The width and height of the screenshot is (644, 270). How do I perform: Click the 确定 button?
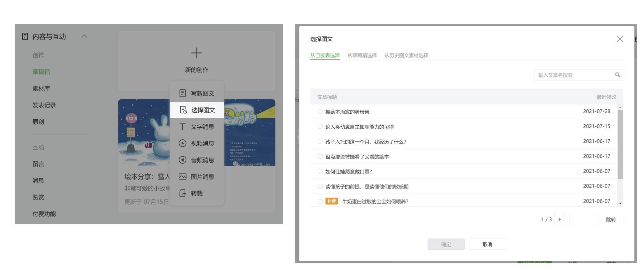[x=446, y=244]
